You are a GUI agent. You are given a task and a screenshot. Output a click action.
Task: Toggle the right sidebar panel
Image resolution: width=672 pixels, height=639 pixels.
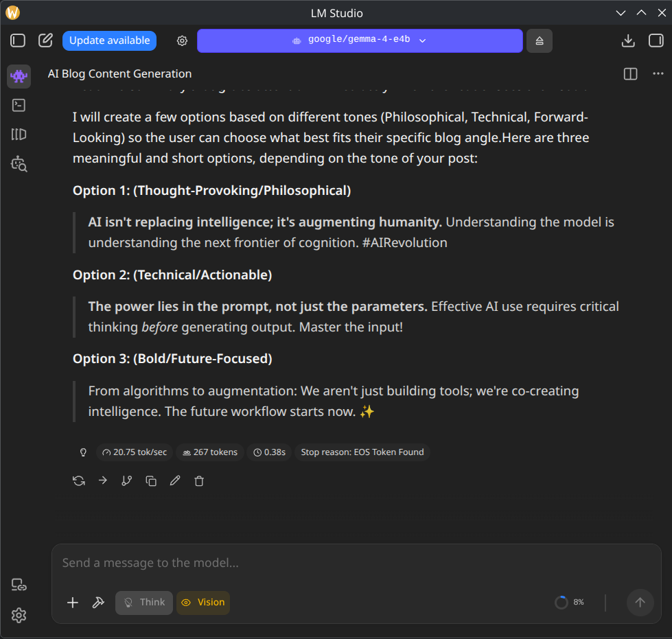pos(656,40)
